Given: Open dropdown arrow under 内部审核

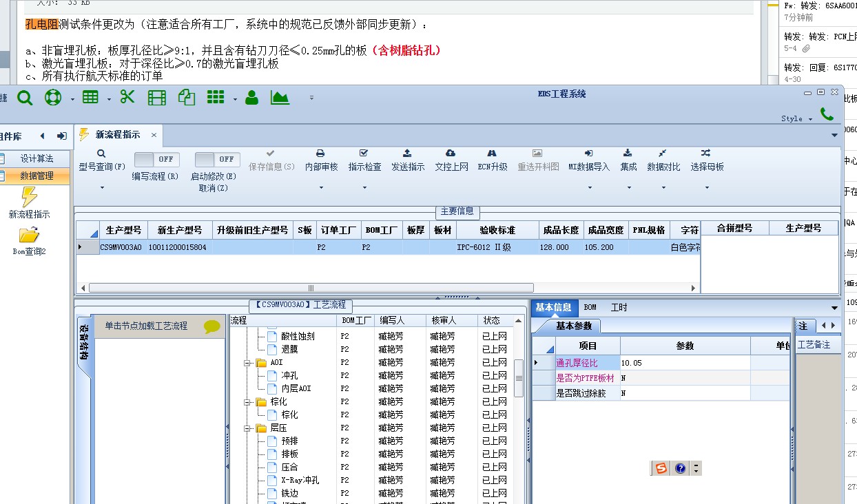Looking at the screenshot, I should (x=321, y=187).
